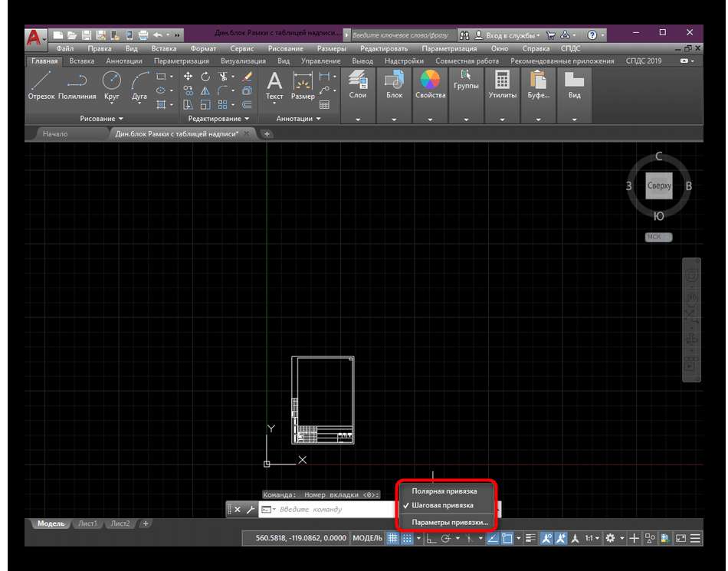Screen dimensions: 728x571
Task: Open the Утилиты calculator icon
Action: click(502, 81)
